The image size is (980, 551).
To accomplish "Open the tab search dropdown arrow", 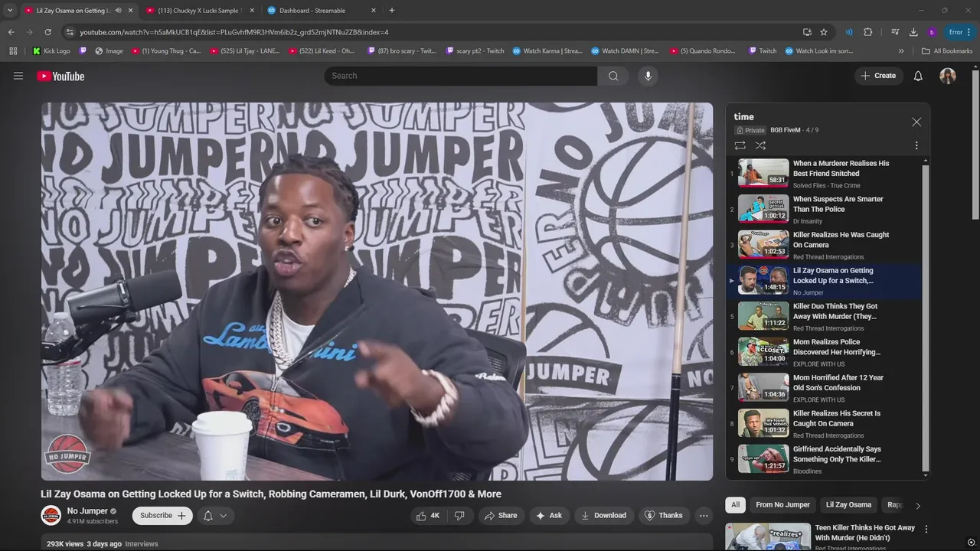I will click(10, 11).
